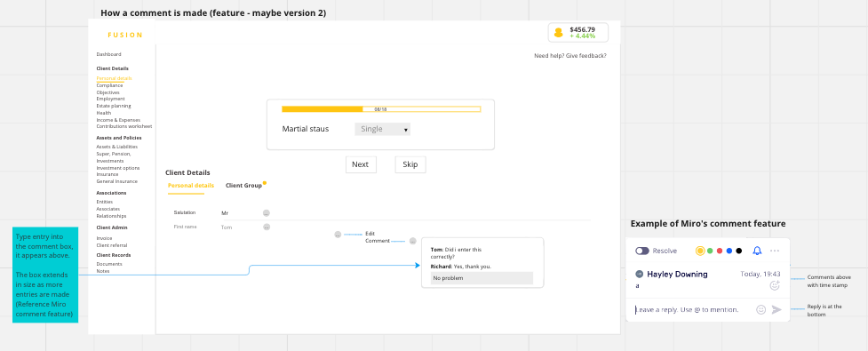Open emoji picker in the reply box
The width and height of the screenshot is (868, 351).
click(x=760, y=309)
